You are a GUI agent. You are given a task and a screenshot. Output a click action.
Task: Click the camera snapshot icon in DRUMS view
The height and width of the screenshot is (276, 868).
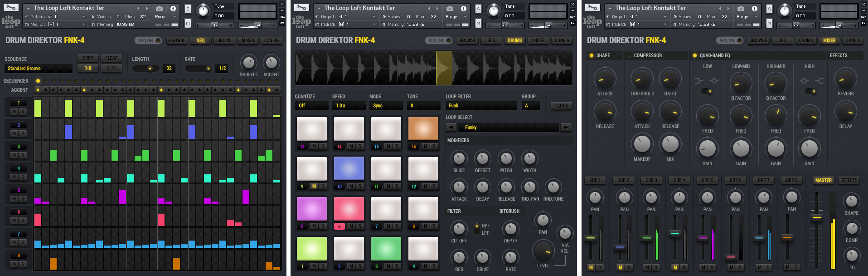[x=450, y=8]
